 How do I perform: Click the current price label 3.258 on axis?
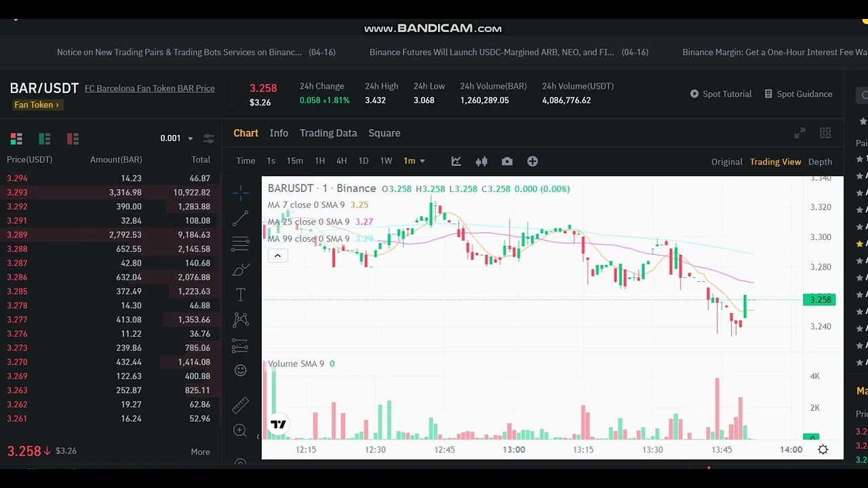coord(820,300)
